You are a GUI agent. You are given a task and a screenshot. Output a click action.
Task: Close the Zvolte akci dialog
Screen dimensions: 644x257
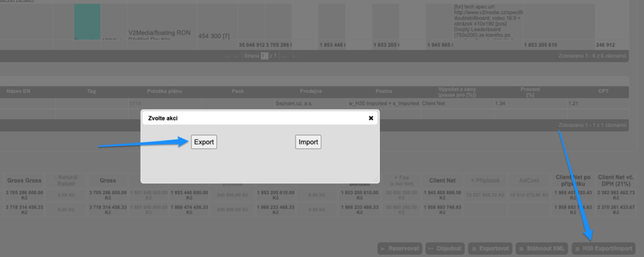tap(370, 118)
